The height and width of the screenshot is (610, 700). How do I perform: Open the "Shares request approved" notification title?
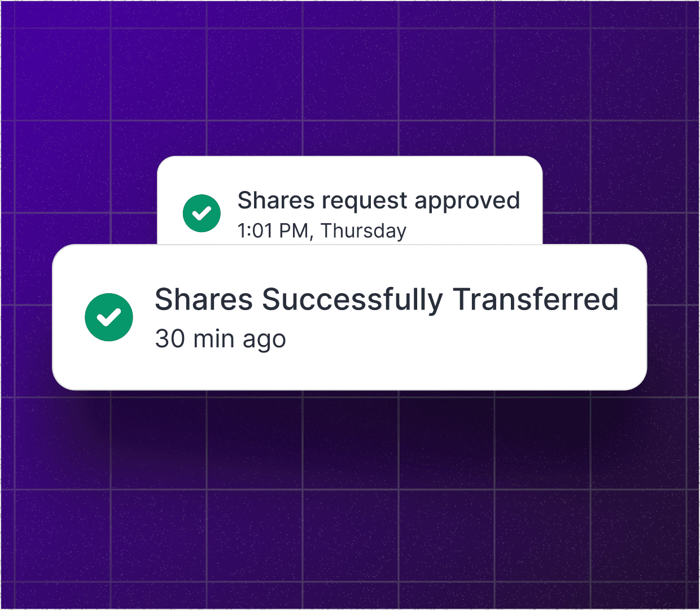[x=378, y=201]
